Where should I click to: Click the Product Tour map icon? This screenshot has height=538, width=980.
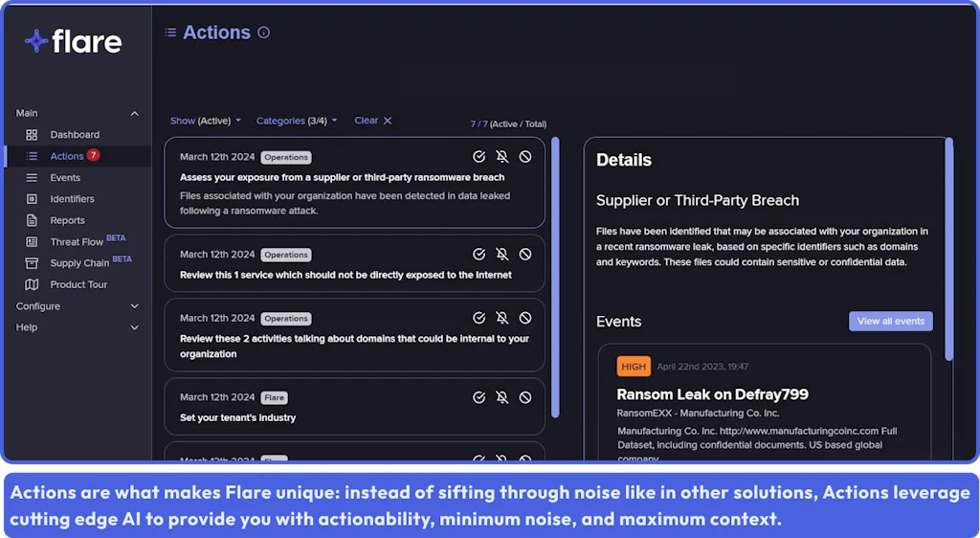pos(32,284)
